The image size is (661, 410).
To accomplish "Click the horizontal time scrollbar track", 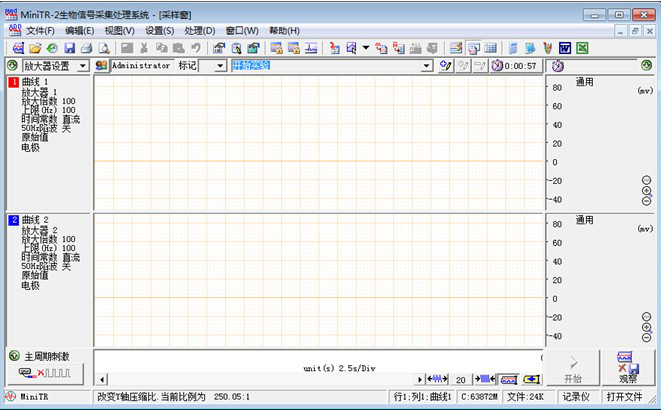I will click(250, 380).
